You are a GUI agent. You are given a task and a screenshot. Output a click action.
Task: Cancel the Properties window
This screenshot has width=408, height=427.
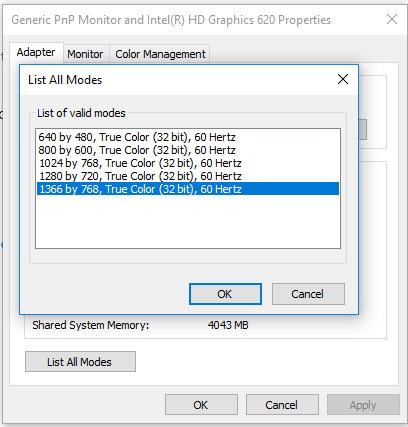point(282,405)
